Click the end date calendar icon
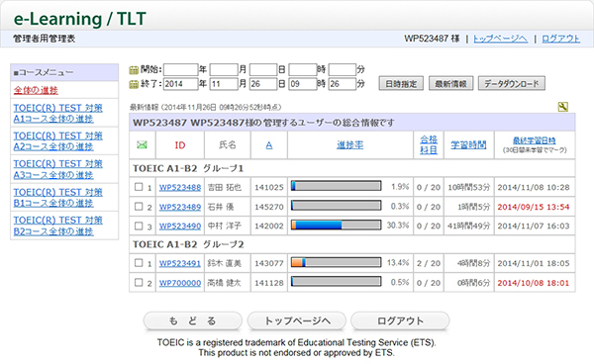 pos(134,84)
